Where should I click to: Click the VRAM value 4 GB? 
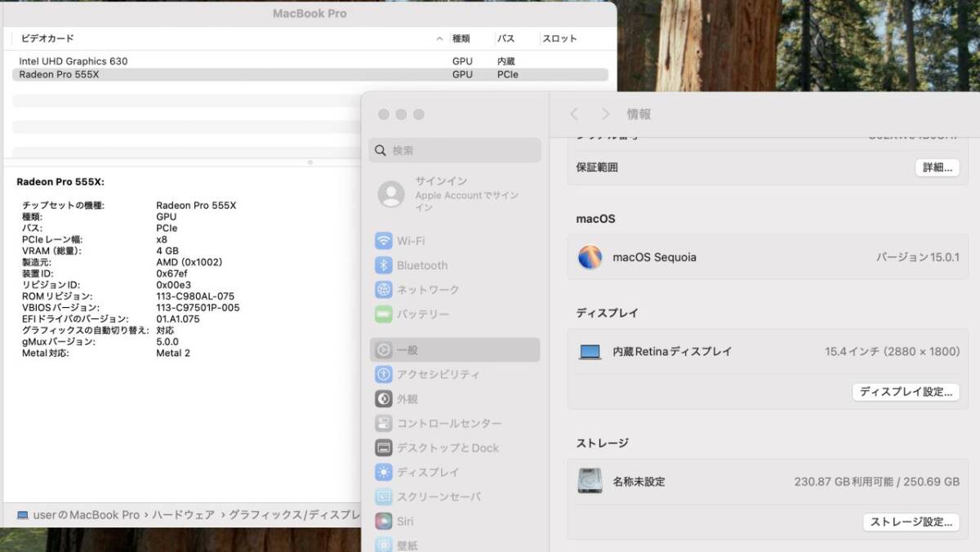pos(167,251)
